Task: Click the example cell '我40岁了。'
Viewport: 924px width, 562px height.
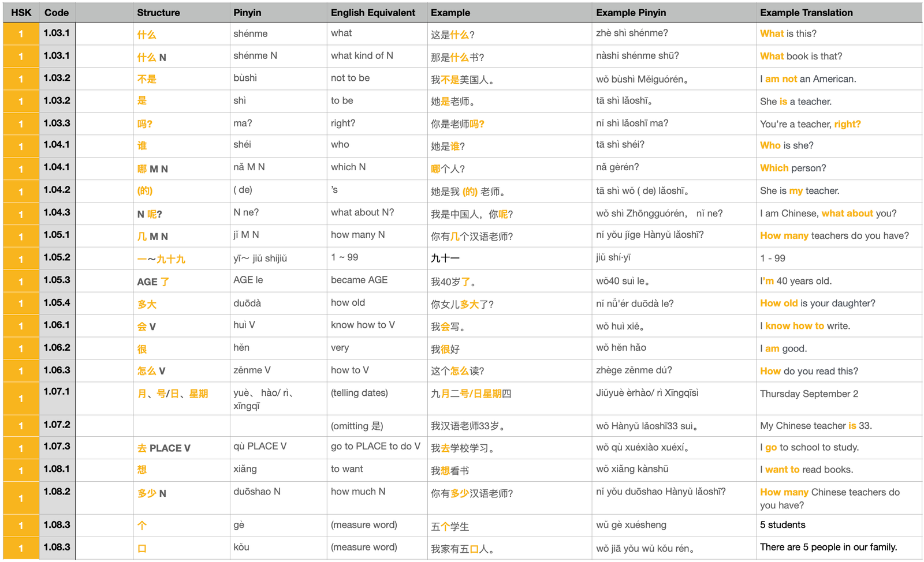Action: click(453, 282)
